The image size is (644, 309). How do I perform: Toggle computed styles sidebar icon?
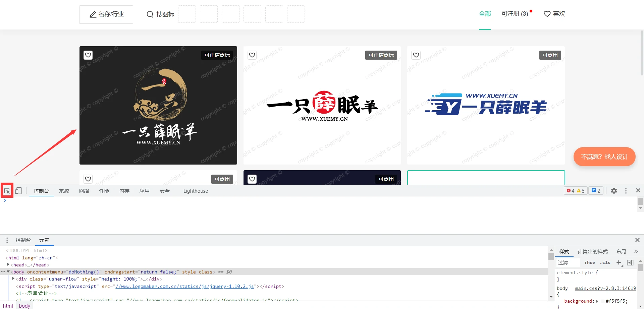point(630,262)
